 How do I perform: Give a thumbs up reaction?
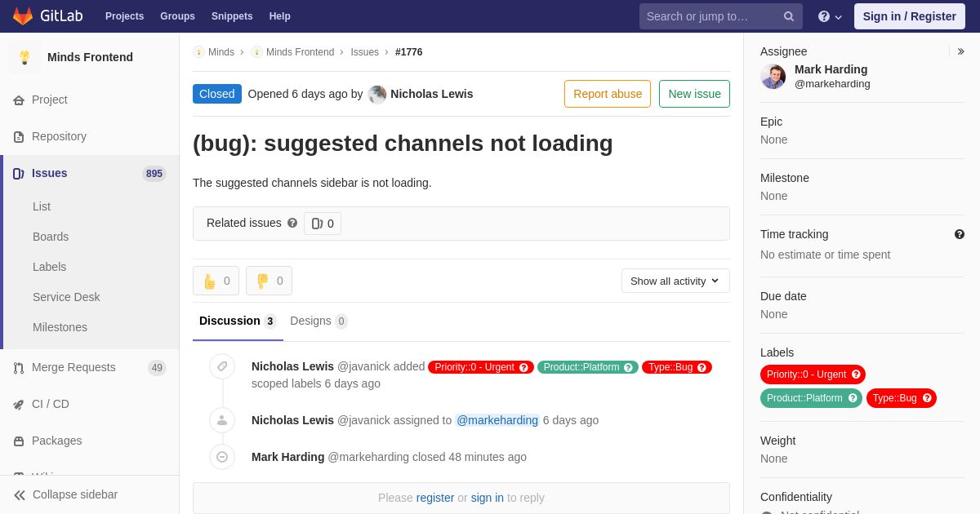tap(216, 281)
